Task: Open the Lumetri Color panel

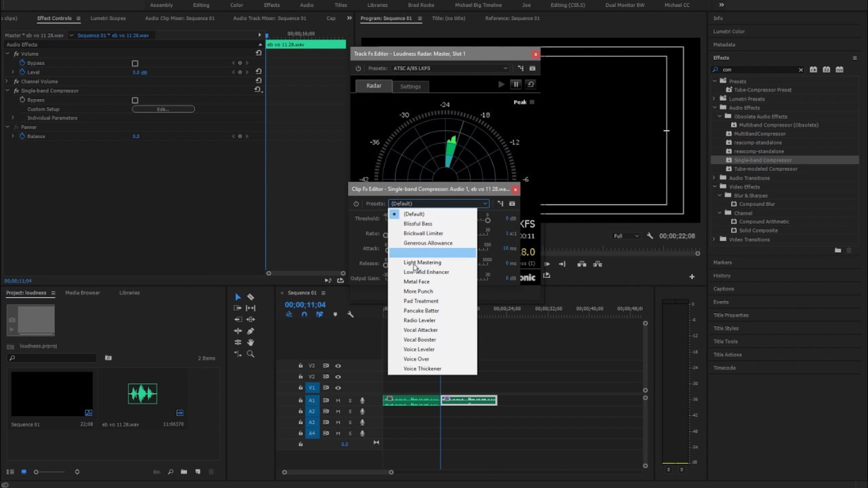Action: tap(729, 31)
